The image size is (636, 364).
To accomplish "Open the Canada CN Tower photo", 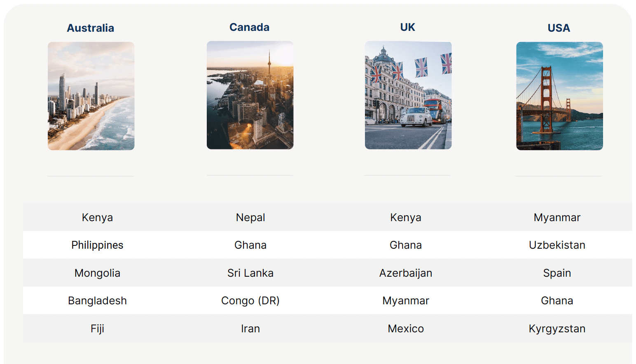I will pos(250,95).
